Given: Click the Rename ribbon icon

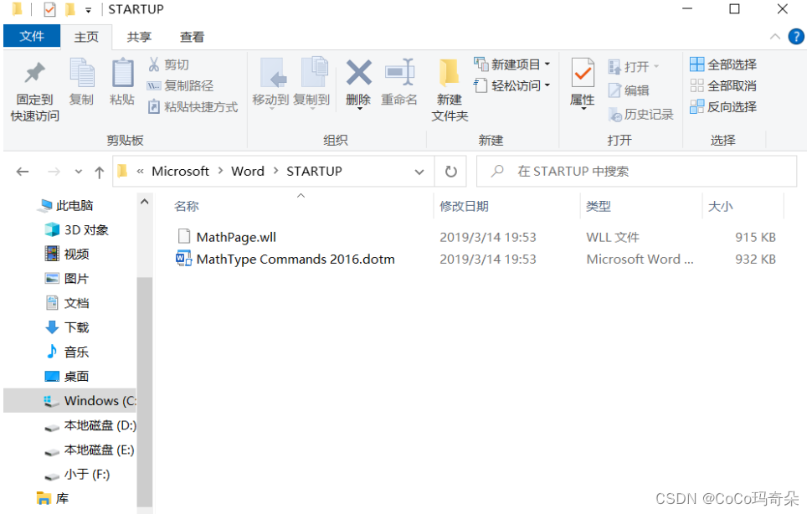Looking at the screenshot, I should pos(399,82).
